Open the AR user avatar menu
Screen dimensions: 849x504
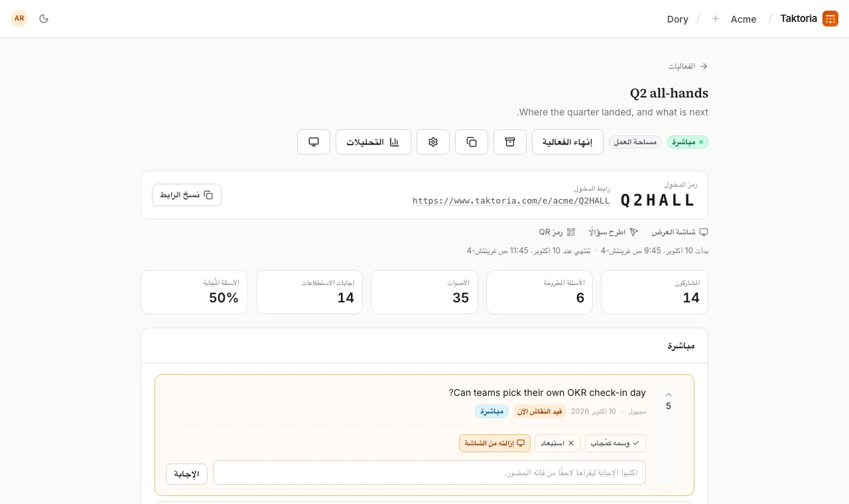[19, 19]
